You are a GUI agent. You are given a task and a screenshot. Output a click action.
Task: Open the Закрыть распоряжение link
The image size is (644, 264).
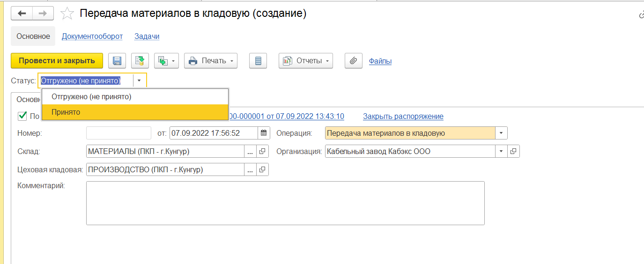click(403, 116)
